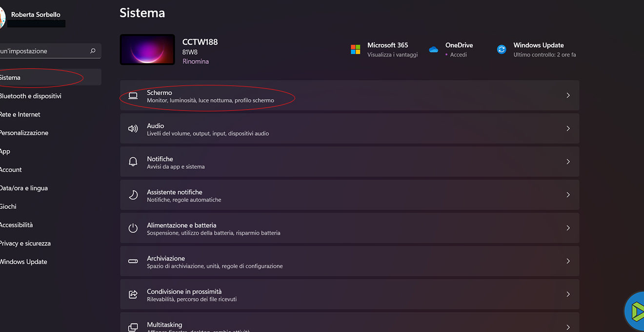
Task: Click Visualizza i vantaggi text
Action: [392, 55]
